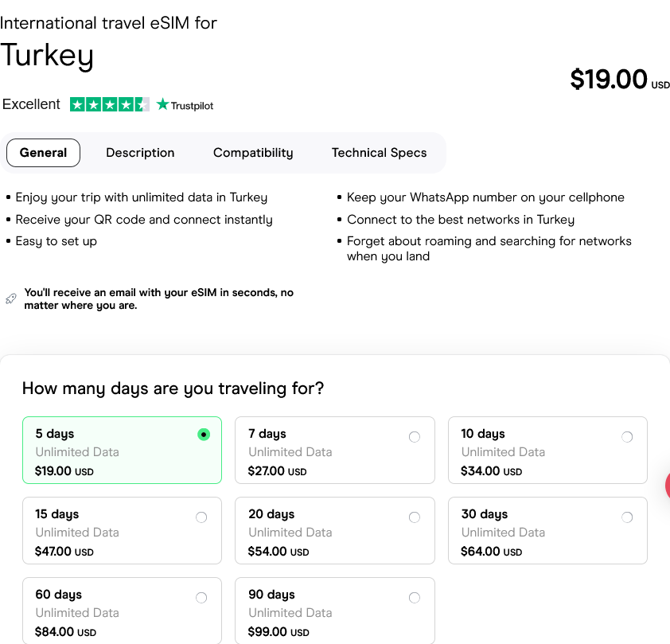
Task: Click the Excellent rating text
Action: 31,104
